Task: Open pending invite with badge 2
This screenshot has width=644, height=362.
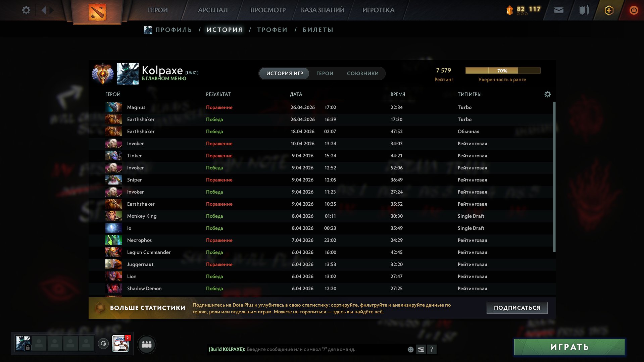Action: click(x=120, y=344)
